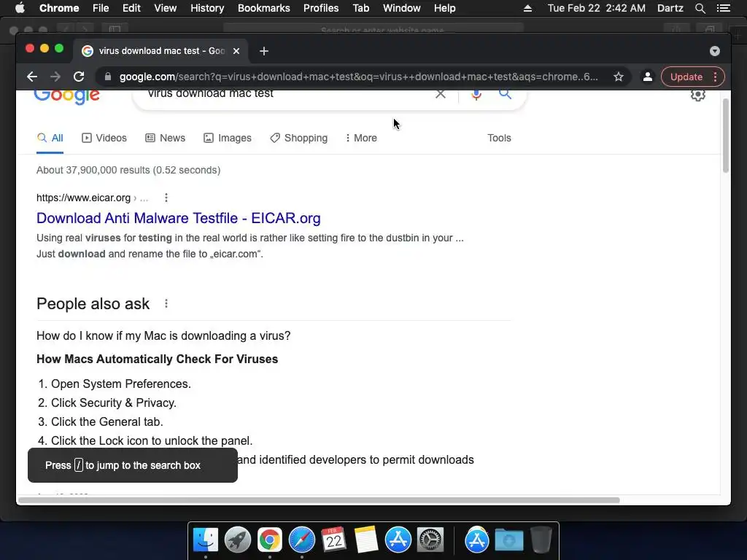Bookmark this page with the star icon

tap(619, 77)
